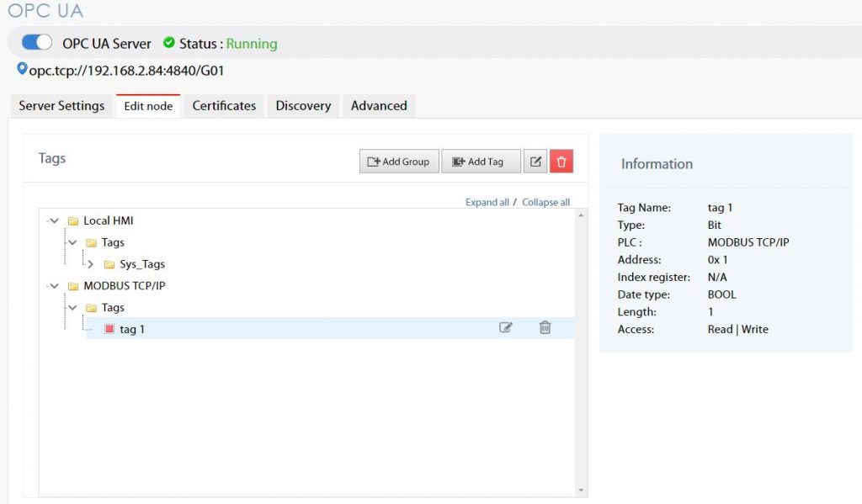Click the trash icon on tag 1 row
862x504 pixels.
tap(545, 328)
